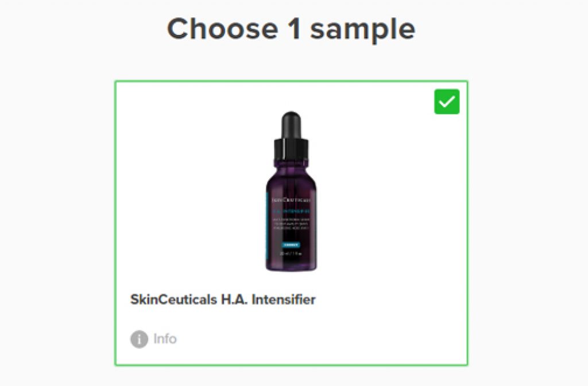Click empty white space left of the bottle
The height and width of the screenshot is (386, 588).
188,187
